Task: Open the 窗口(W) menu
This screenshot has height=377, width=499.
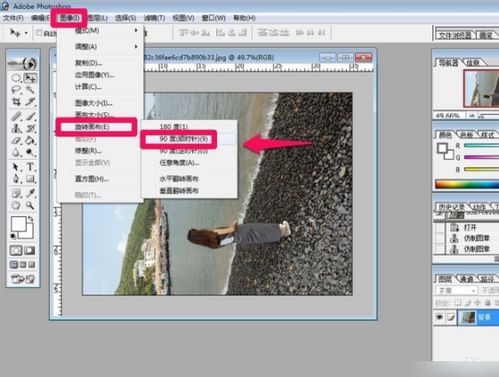Action: [214, 18]
